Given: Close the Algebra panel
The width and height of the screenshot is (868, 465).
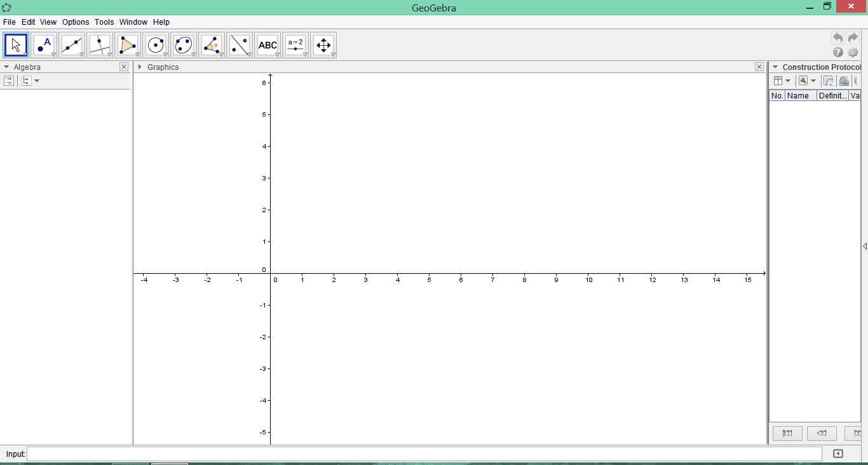Looking at the screenshot, I should pos(124,67).
